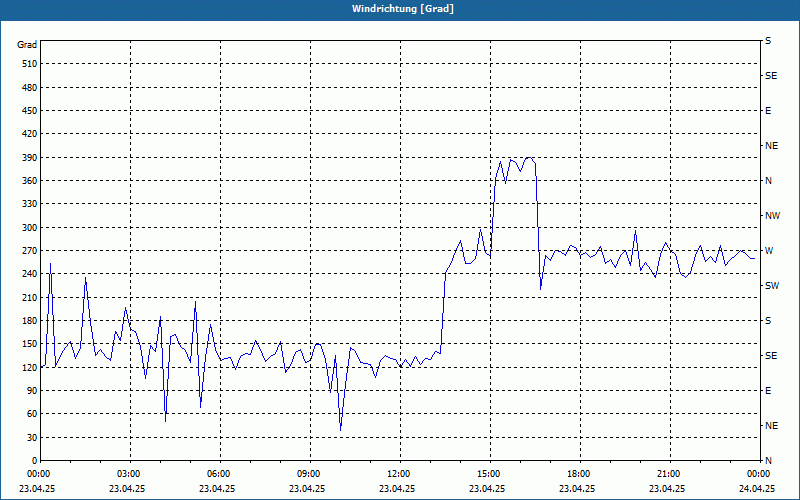
Task: Pick the "N" compass label level with 0
Action: 768,461
